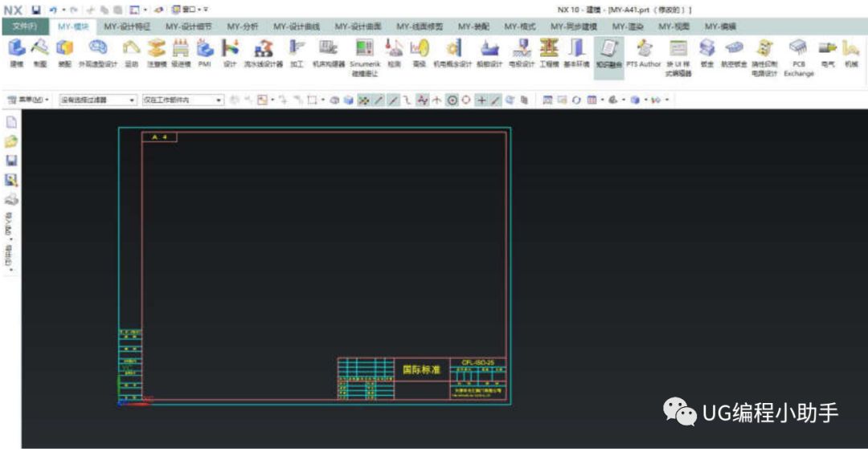Switch to the MY-设计曲面 tab

[x=358, y=26]
